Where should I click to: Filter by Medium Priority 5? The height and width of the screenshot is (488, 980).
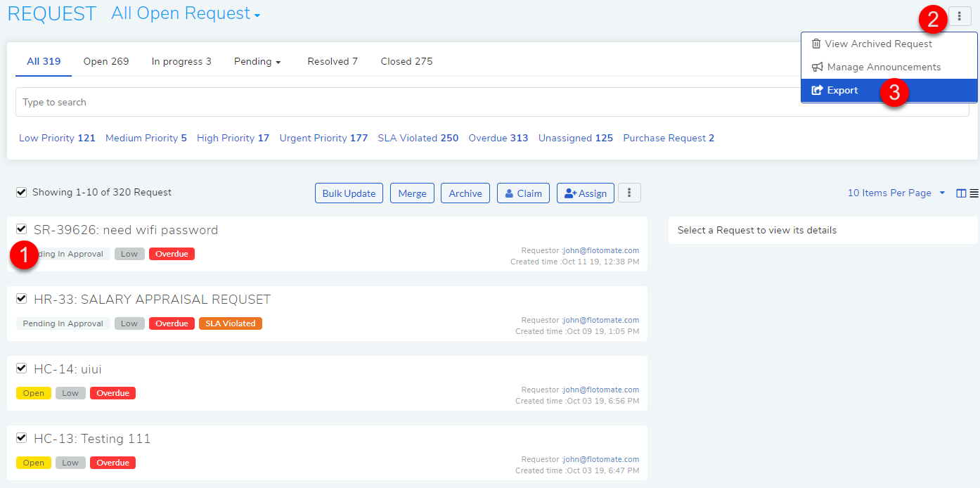pyautogui.click(x=146, y=138)
